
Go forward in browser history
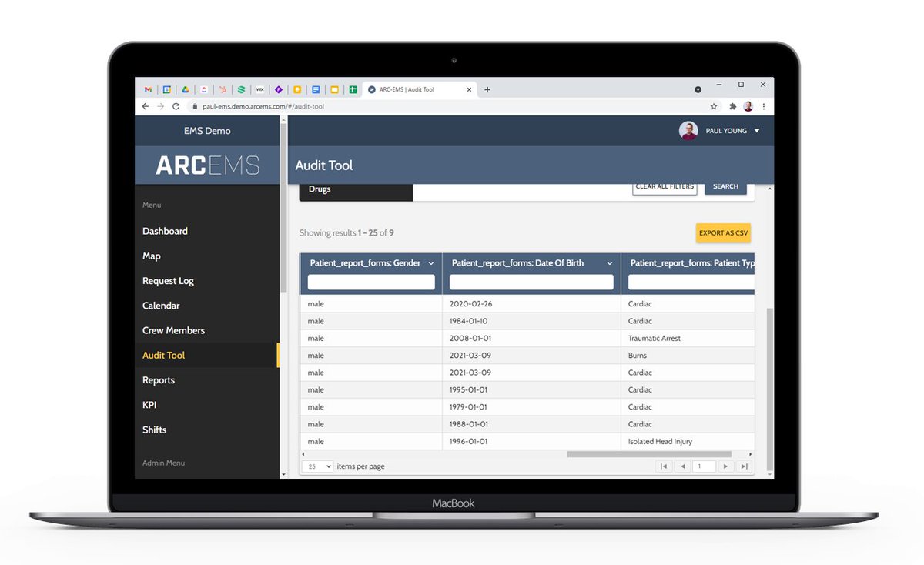click(160, 106)
